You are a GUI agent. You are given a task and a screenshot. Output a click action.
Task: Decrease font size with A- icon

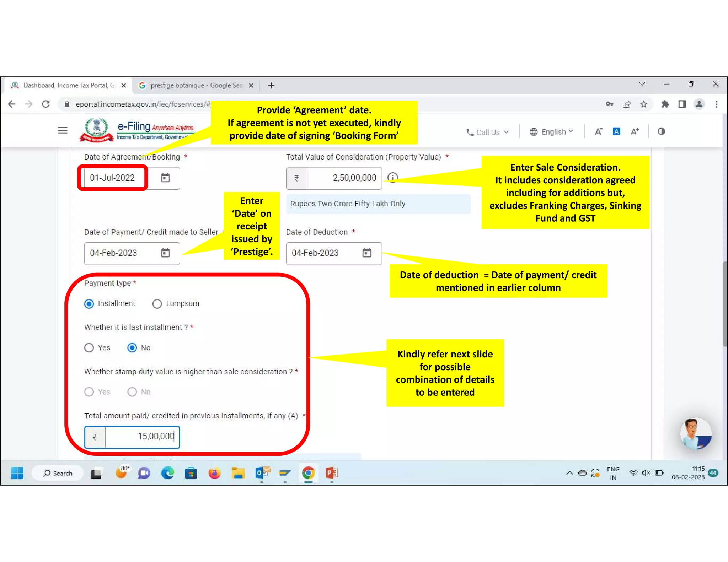click(x=598, y=131)
